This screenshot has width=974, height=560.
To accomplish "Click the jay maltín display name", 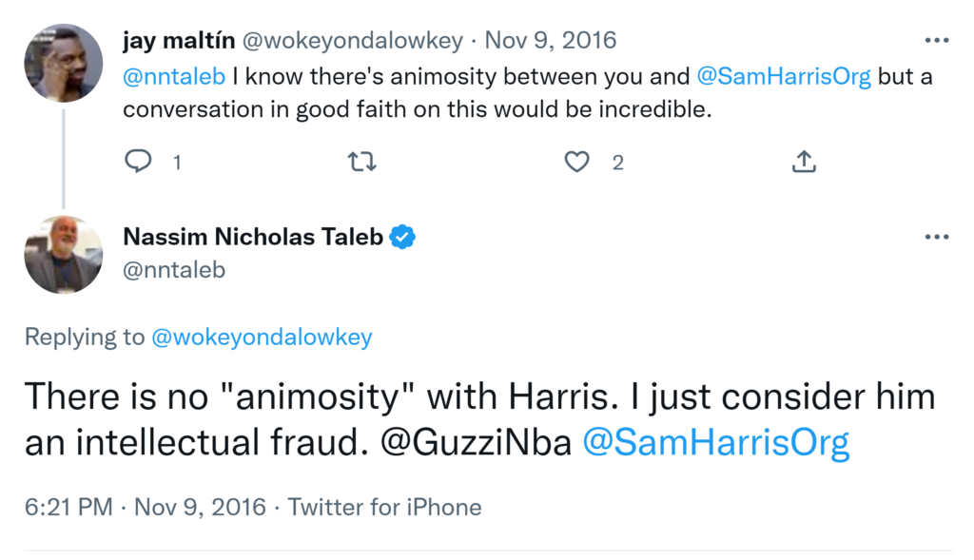I will coord(178,41).
